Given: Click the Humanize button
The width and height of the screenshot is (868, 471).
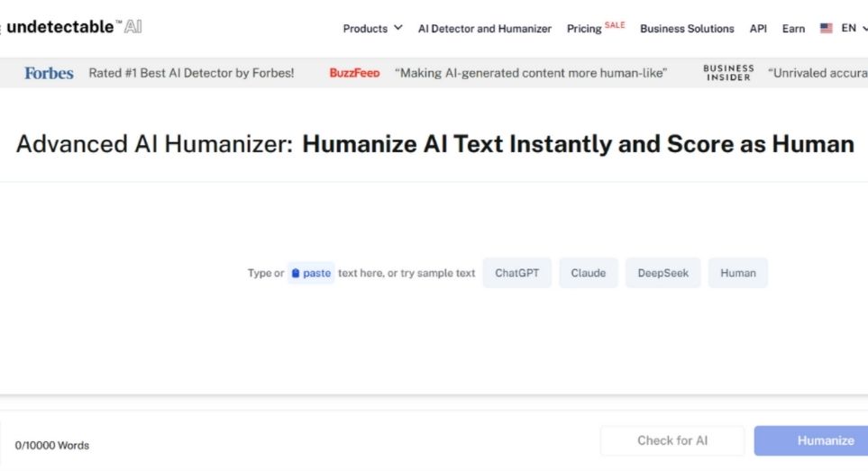Looking at the screenshot, I should tap(811, 440).
